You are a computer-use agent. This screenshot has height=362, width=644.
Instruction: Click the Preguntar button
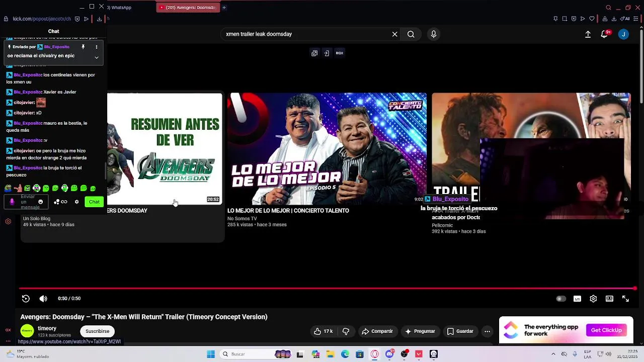click(x=420, y=331)
